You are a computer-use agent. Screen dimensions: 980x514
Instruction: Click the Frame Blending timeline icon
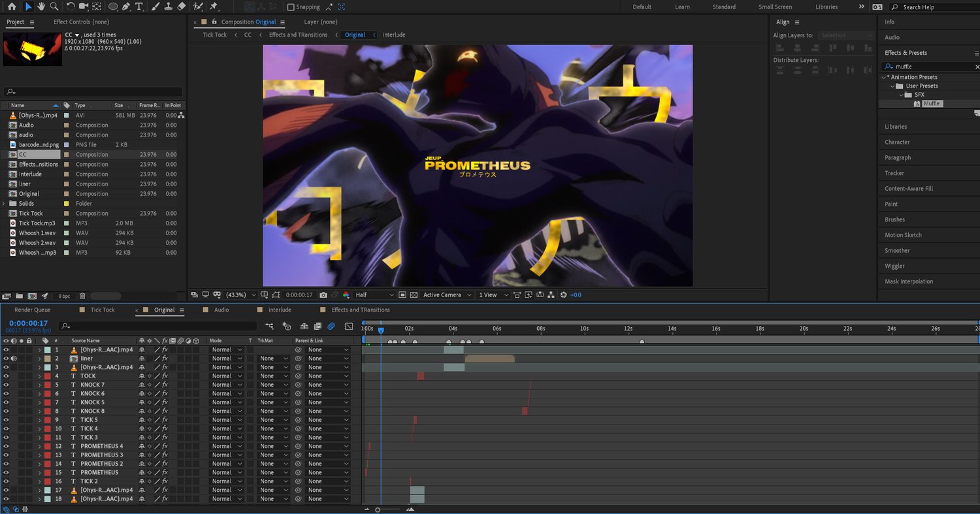tap(317, 326)
